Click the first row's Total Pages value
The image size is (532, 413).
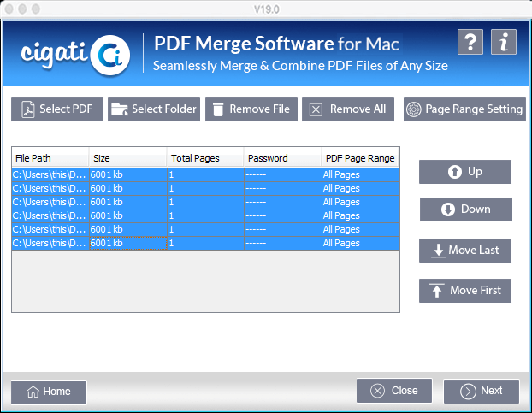tap(205, 175)
